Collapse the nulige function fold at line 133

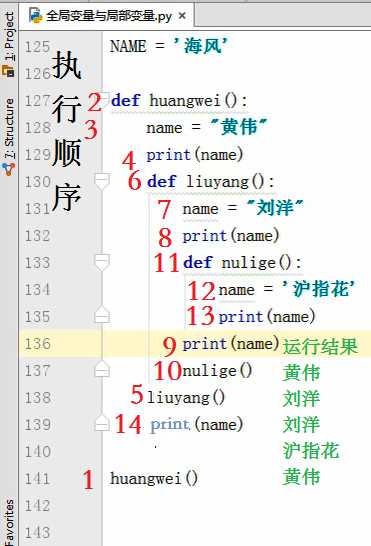(x=102, y=262)
